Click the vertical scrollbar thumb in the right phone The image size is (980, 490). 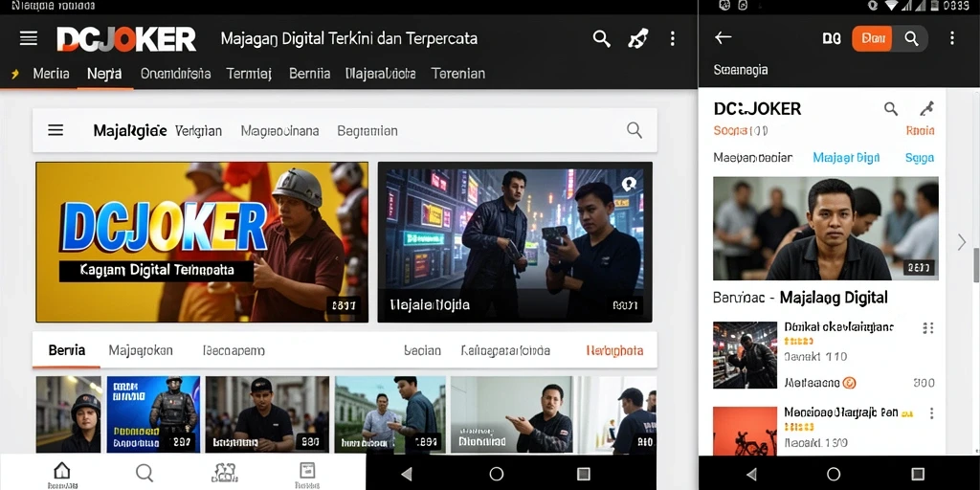pos(975,265)
